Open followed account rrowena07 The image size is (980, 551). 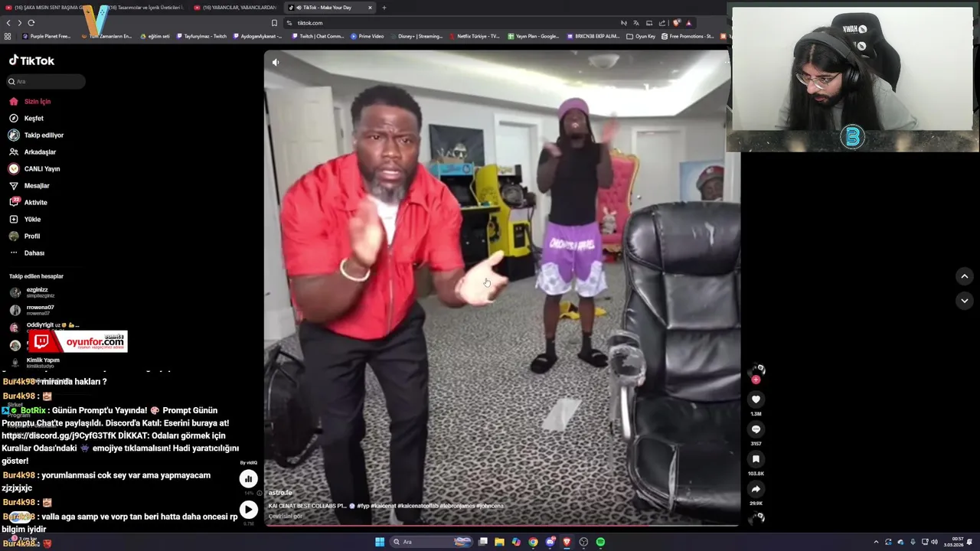point(32,310)
